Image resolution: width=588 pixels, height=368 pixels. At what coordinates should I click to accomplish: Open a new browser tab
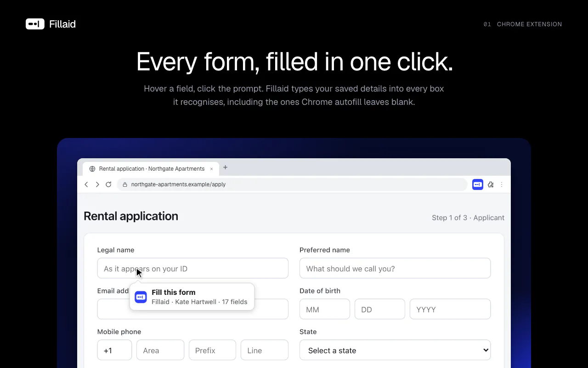click(225, 167)
